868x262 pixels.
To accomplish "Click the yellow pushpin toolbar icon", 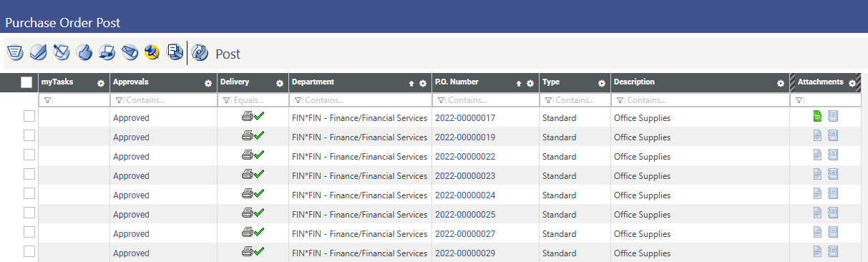I will click(152, 52).
